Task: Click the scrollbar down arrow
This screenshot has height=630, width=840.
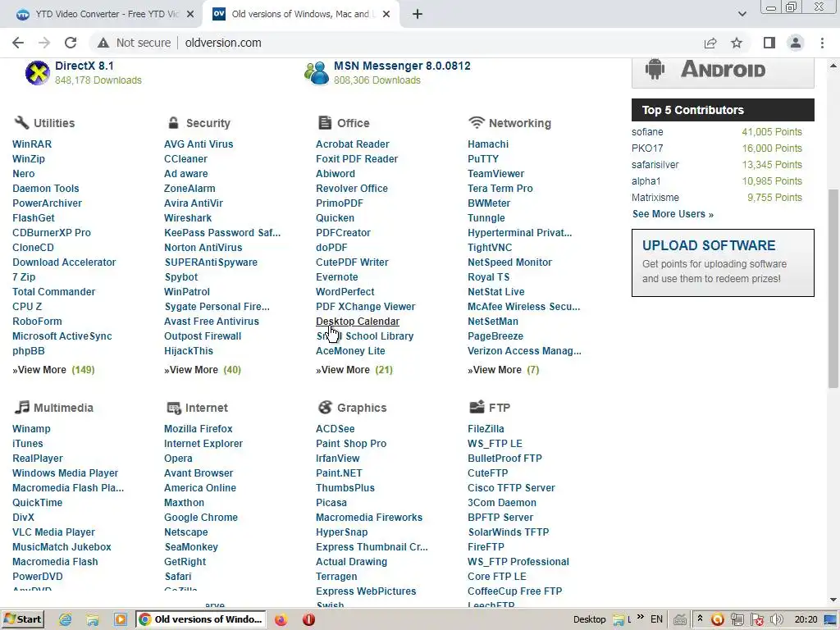Action: coord(833,600)
